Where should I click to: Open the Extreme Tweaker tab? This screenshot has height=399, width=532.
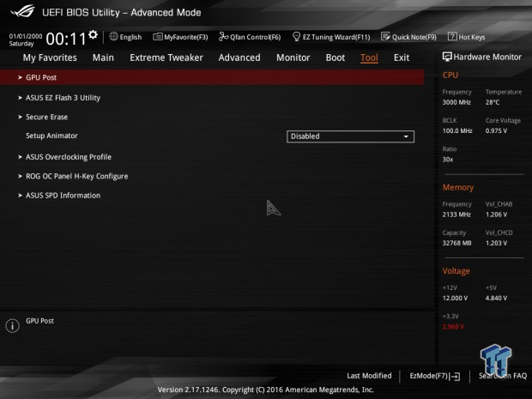(166, 57)
